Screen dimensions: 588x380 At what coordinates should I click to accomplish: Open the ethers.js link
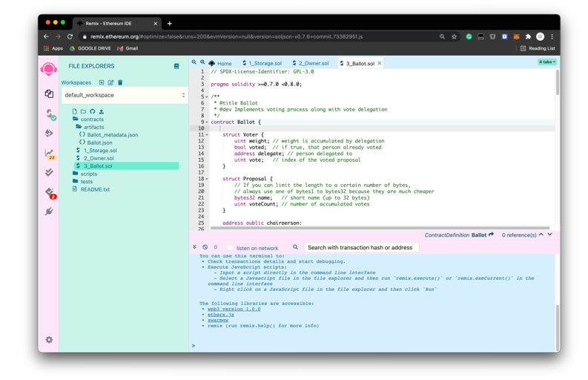pos(221,315)
